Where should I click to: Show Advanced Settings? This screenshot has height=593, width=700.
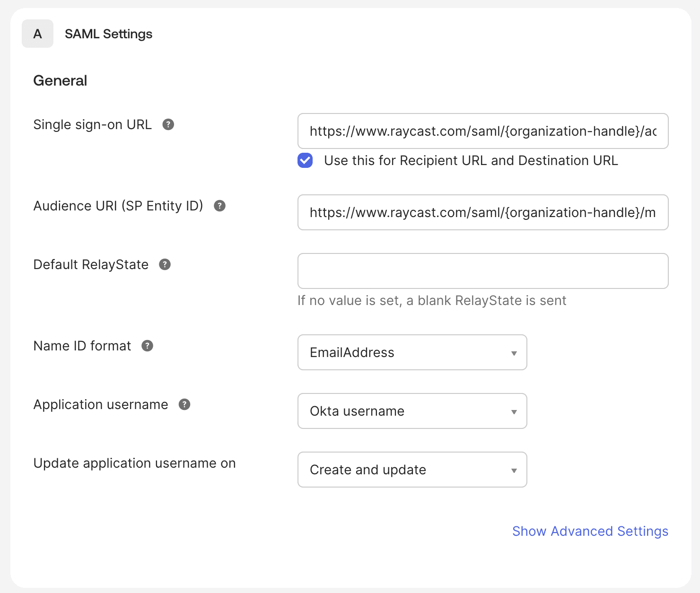click(590, 531)
